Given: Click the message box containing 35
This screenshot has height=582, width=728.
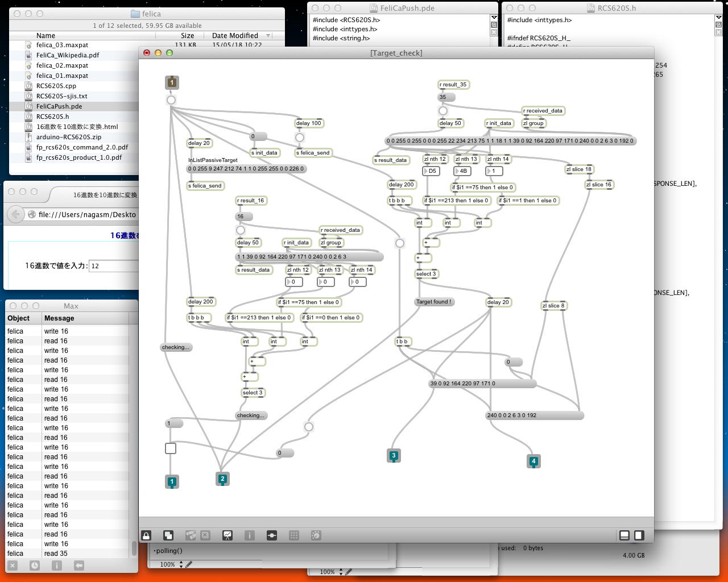Looking at the screenshot, I should [446, 97].
